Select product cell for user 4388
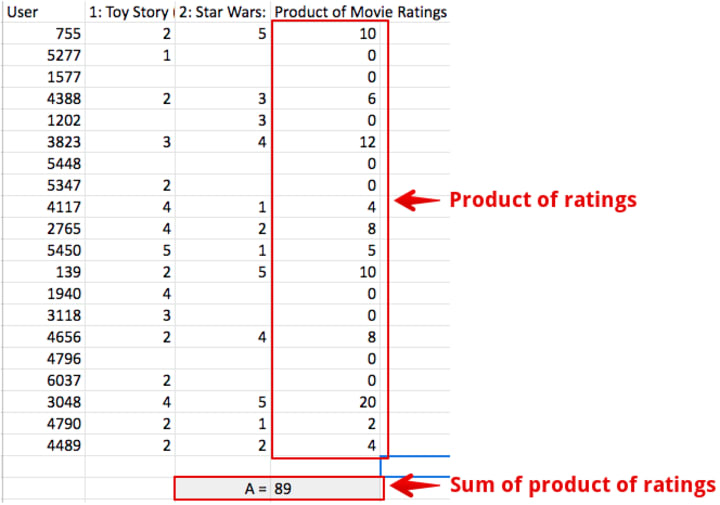The image size is (720, 505). point(326,99)
